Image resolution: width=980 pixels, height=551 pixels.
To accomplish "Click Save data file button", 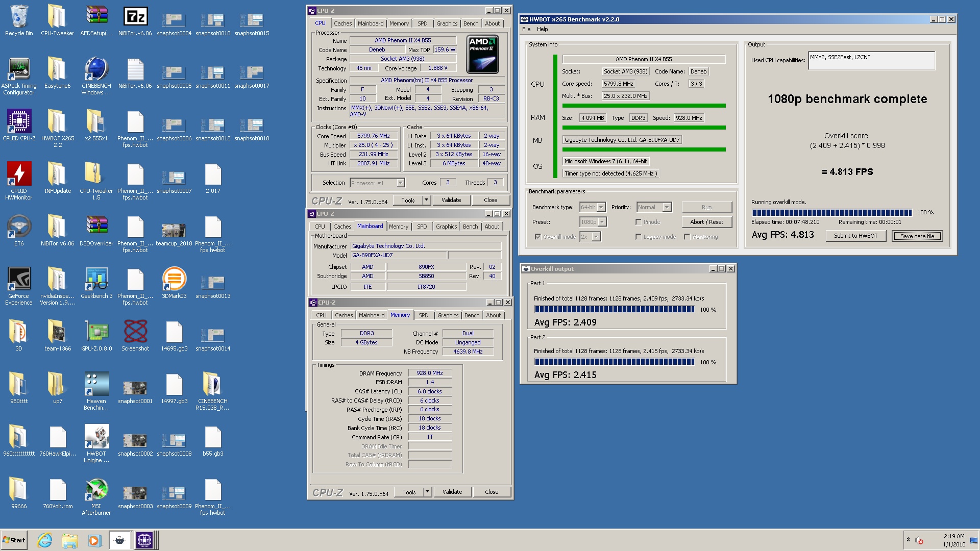I will [x=917, y=236].
